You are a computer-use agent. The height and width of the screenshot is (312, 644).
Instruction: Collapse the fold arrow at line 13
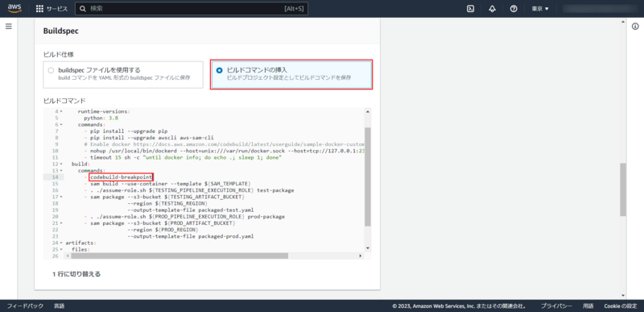pyautogui.click(x=61, y=171)
